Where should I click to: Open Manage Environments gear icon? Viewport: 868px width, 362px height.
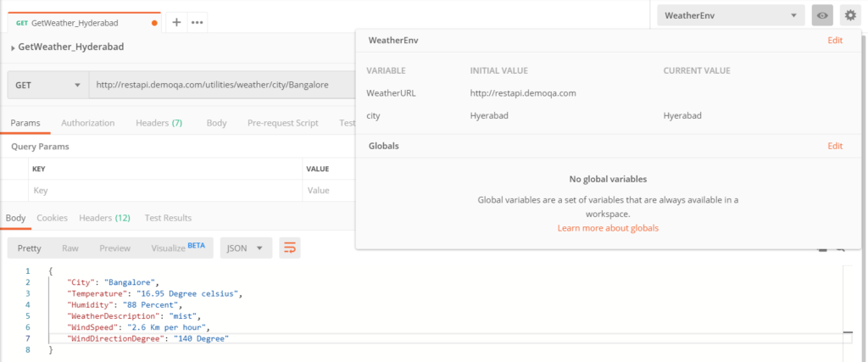849,15
